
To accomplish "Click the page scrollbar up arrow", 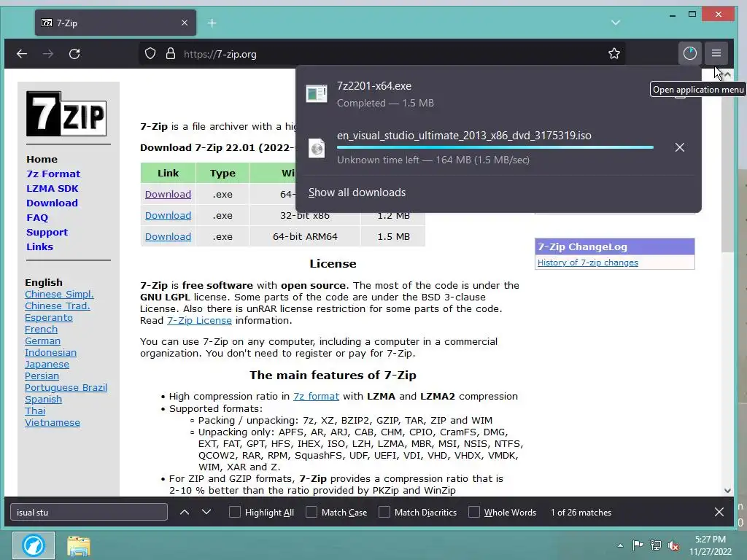I will click(727, 75).
